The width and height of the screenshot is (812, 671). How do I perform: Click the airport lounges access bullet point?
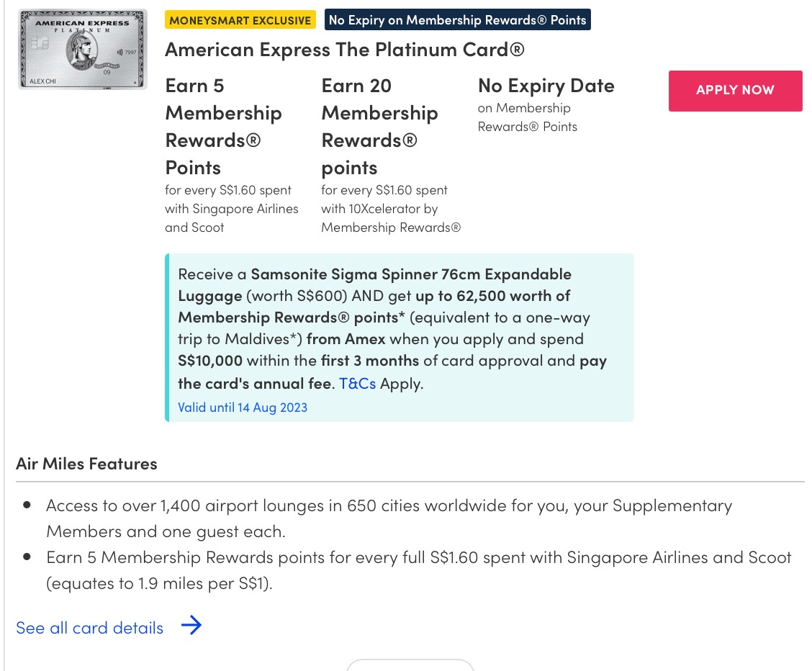point(389,518)
